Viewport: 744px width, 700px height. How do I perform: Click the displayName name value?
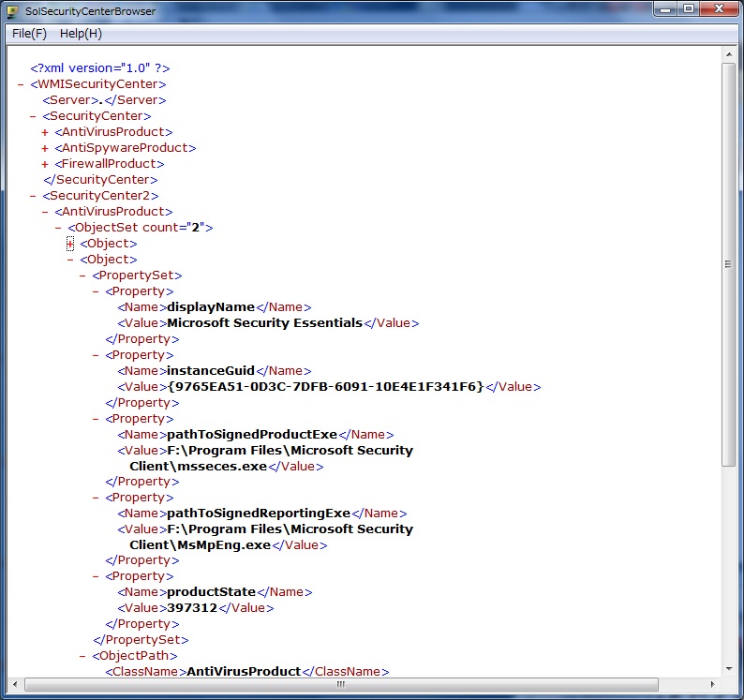(x=211, y=307)
